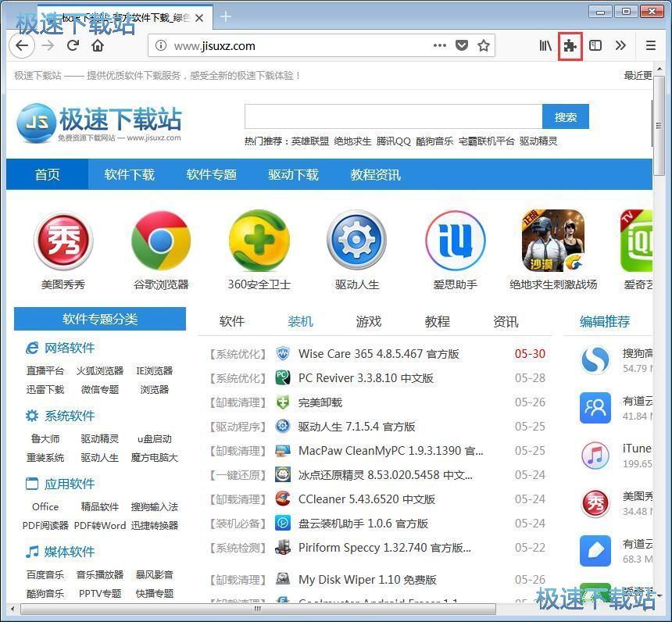Screen dimensions: 672x622
Task: Click the 极速下载站 JS logo
Action: [99, 122]
